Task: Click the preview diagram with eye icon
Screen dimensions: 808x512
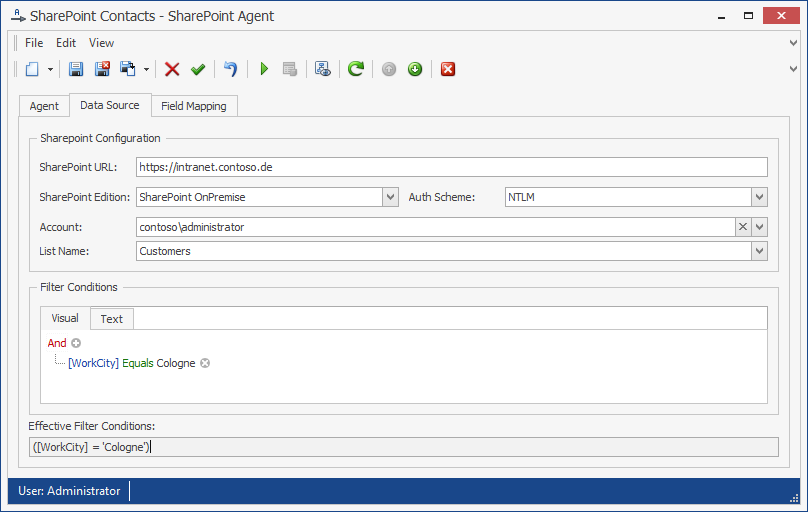Action: (323, 69)
